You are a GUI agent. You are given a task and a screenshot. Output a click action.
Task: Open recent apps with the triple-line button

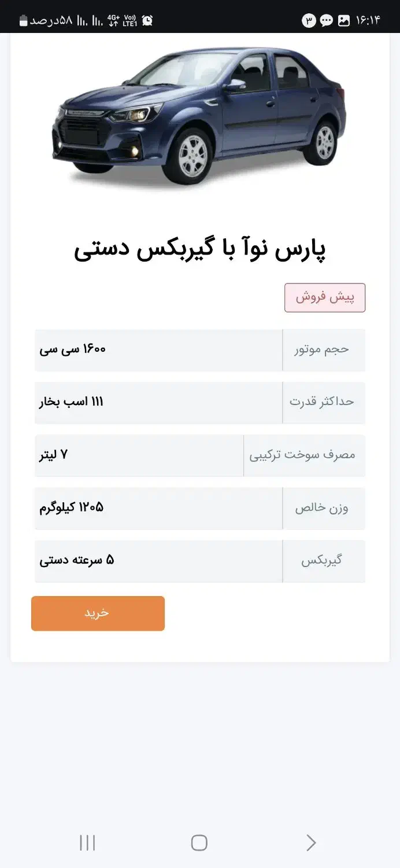coord(87,844)
